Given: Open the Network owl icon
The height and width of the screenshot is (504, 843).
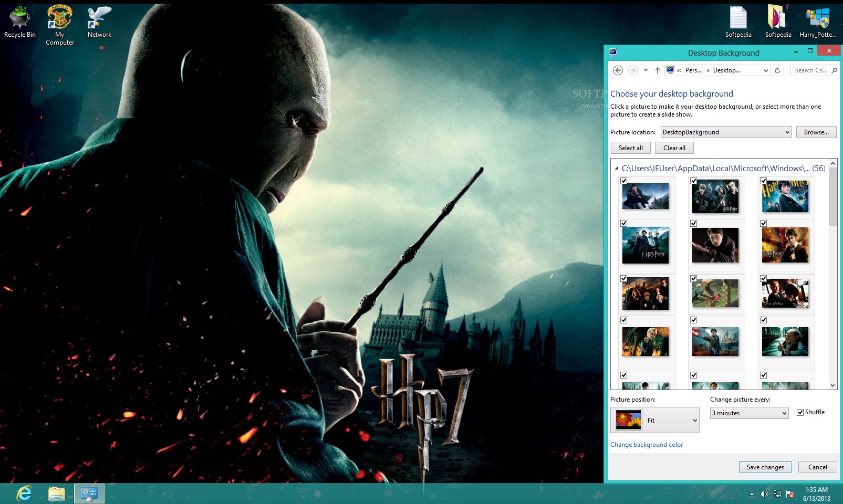Looking at the screenshot, I should [x=99, y=22].
